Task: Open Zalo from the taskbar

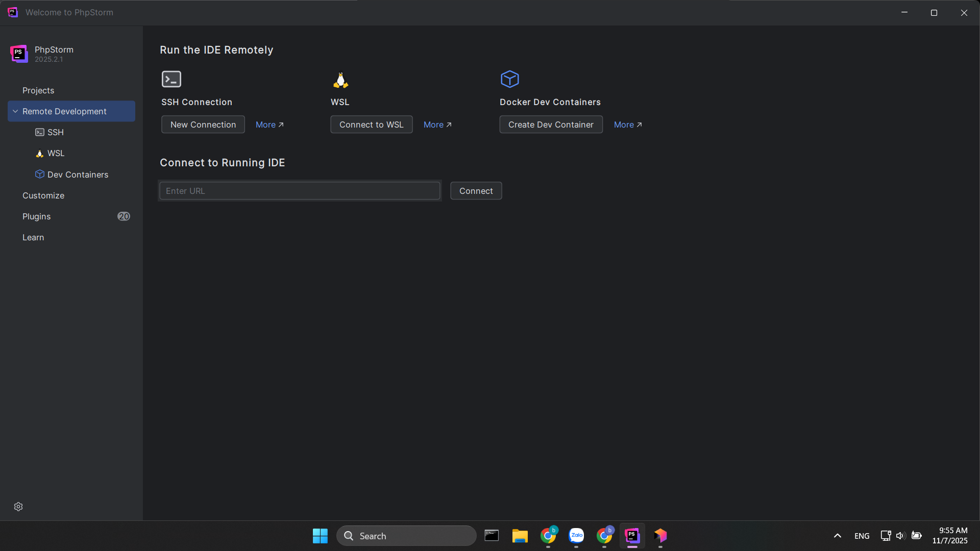Action: 576,536
